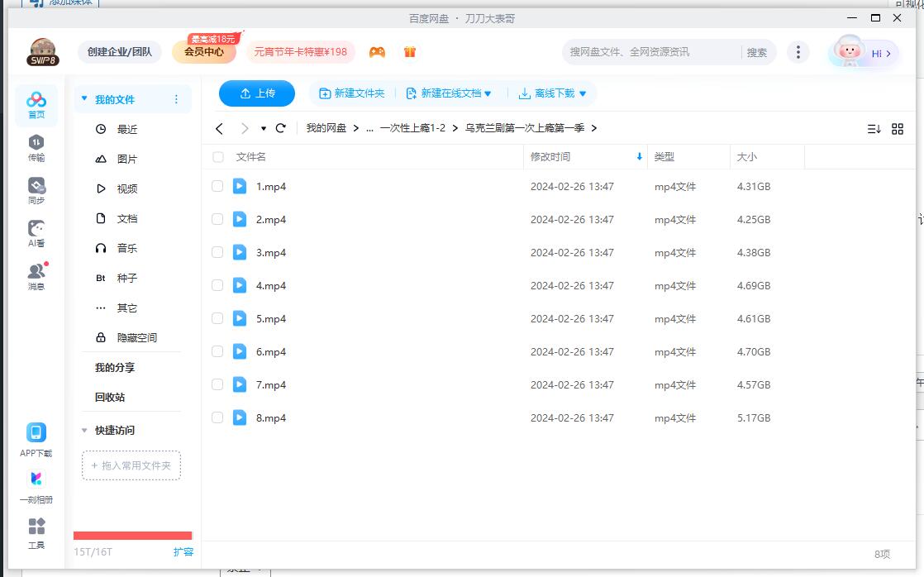Open the sort order icon

click(x=872, y=128)
